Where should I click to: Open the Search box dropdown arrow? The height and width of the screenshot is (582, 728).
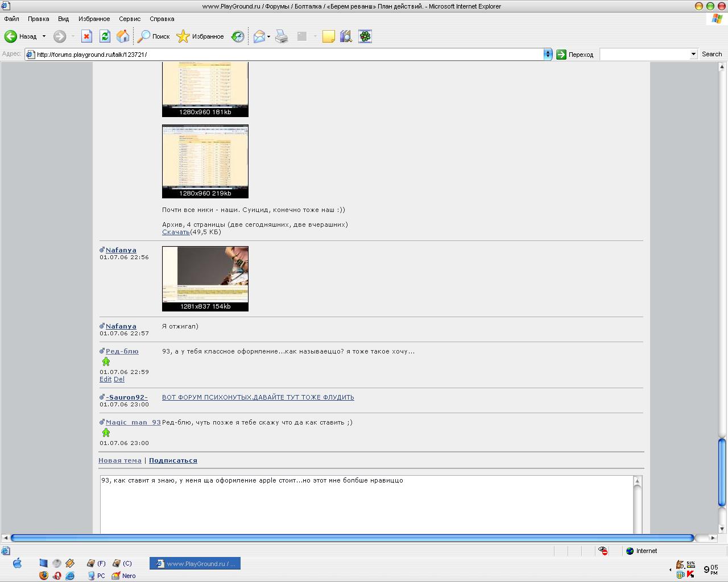pyautogui.click(x=693, y=55)
